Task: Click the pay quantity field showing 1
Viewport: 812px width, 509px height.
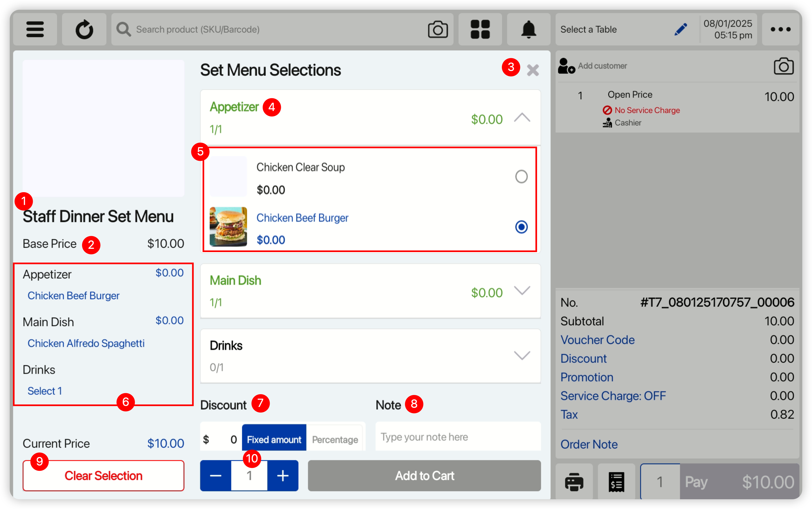Action: tap(660, 482)
